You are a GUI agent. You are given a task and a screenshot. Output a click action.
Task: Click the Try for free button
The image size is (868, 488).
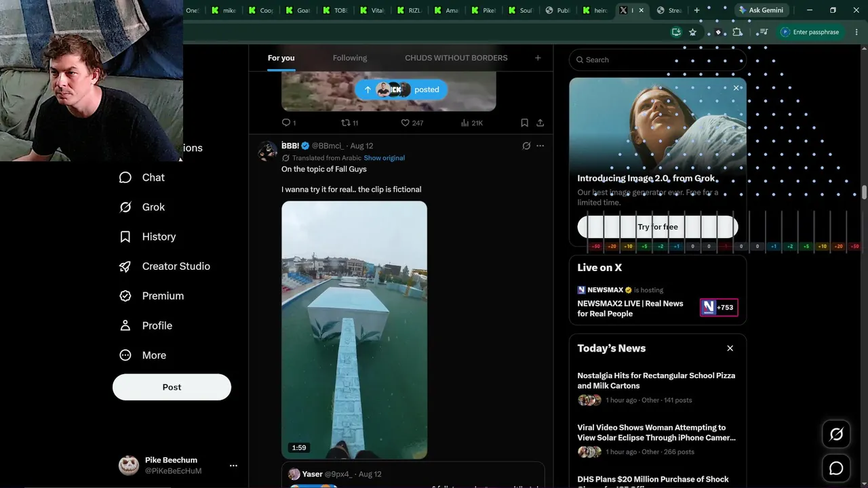click(x=658, y=227)
